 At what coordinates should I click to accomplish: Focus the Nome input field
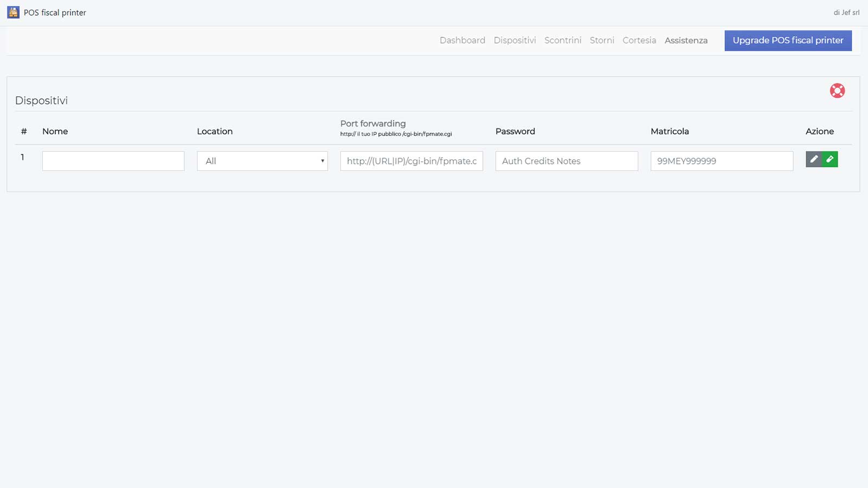(x=113, y=161)
